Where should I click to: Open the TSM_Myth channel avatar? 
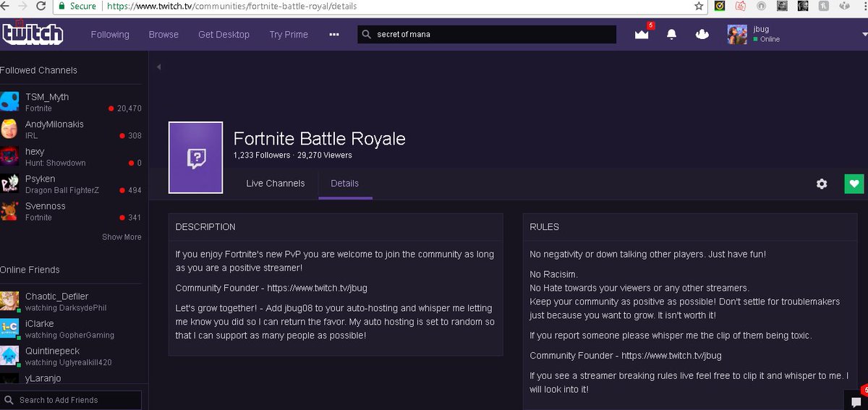click(10, 102)
